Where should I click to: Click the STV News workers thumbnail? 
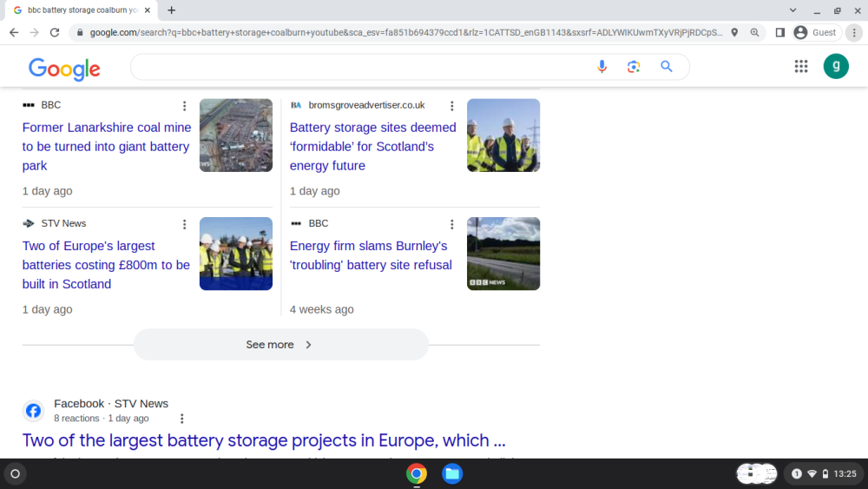pyautogui.click(x=236, y=254)
